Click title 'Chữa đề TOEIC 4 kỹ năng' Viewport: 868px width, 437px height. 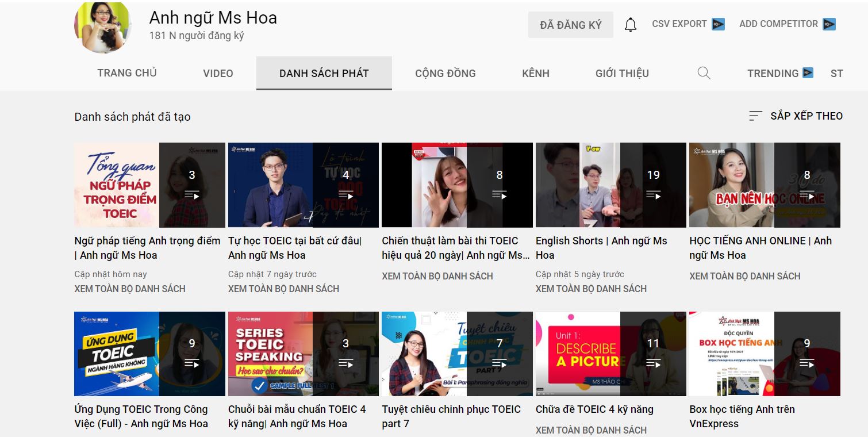coord(594,409)
